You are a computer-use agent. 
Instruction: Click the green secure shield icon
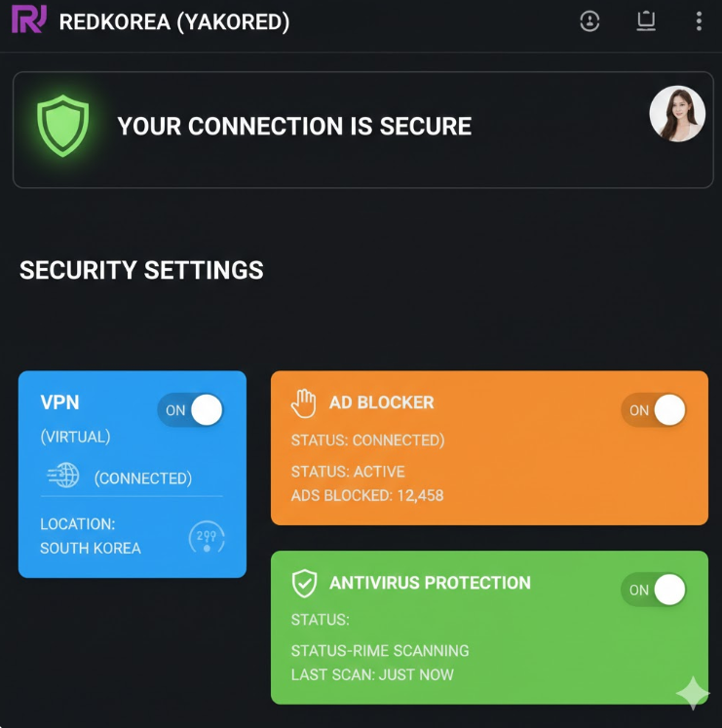63,125
